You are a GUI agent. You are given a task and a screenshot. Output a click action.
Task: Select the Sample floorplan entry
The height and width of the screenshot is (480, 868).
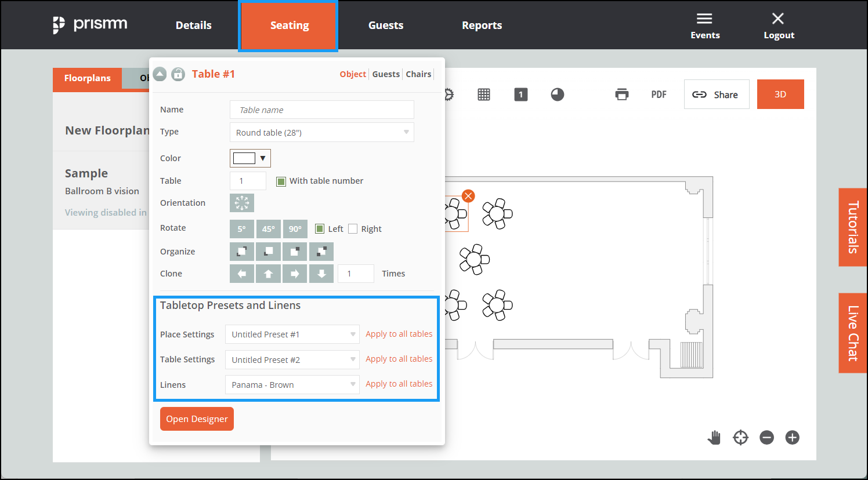click(x=101, y=190)
